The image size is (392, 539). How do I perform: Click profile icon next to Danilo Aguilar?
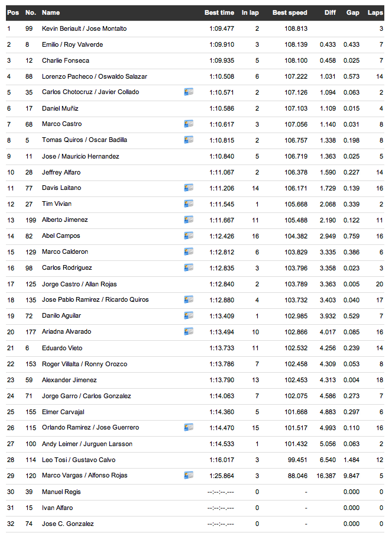[189, 316]
